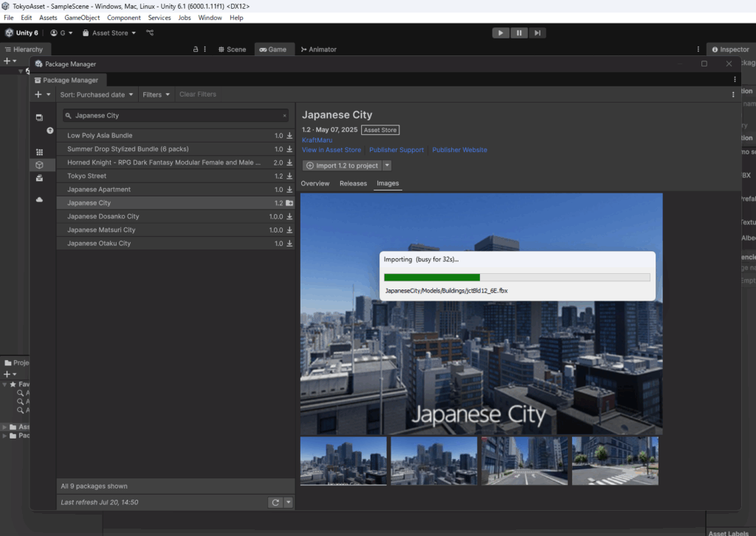Select the Low Poly Asia Bundle row

176,136
